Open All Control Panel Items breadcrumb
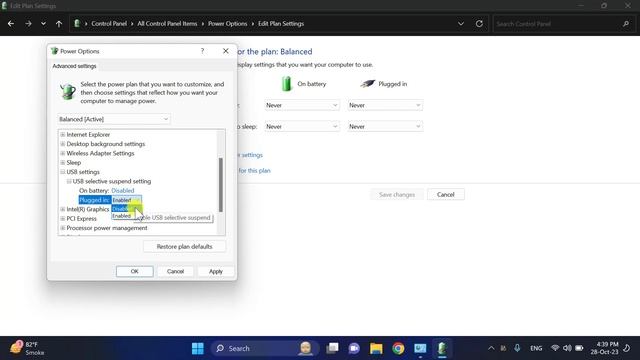Image resolution: width=640 pixels, height=360 pixels. point(167,24)
